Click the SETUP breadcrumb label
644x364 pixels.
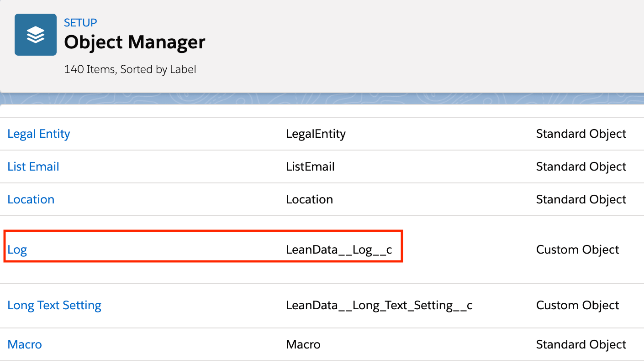click(80, 22)
